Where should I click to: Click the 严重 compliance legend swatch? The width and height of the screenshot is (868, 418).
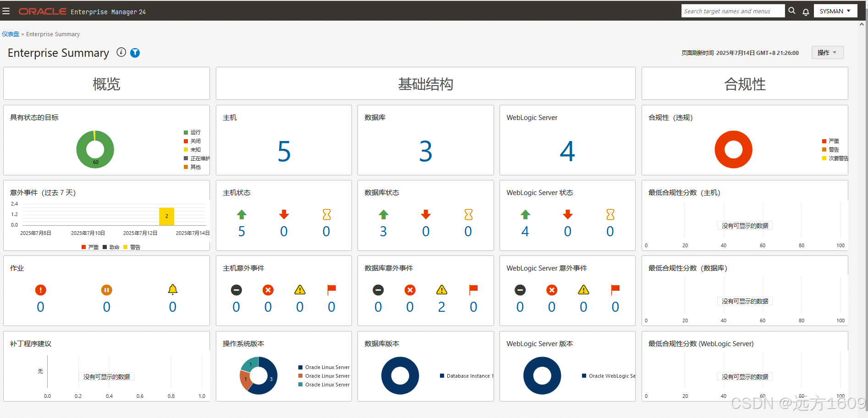pyautogui.click(x=824, y=141)
